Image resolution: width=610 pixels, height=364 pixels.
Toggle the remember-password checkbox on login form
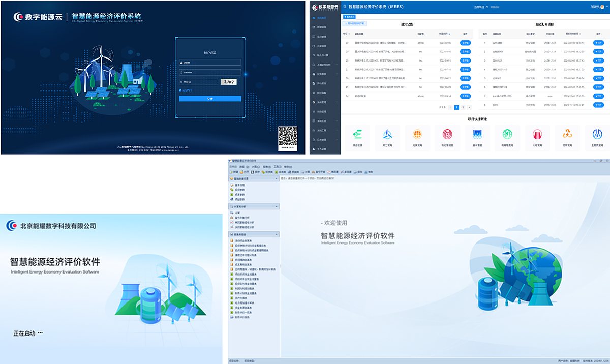pos(180,90)
